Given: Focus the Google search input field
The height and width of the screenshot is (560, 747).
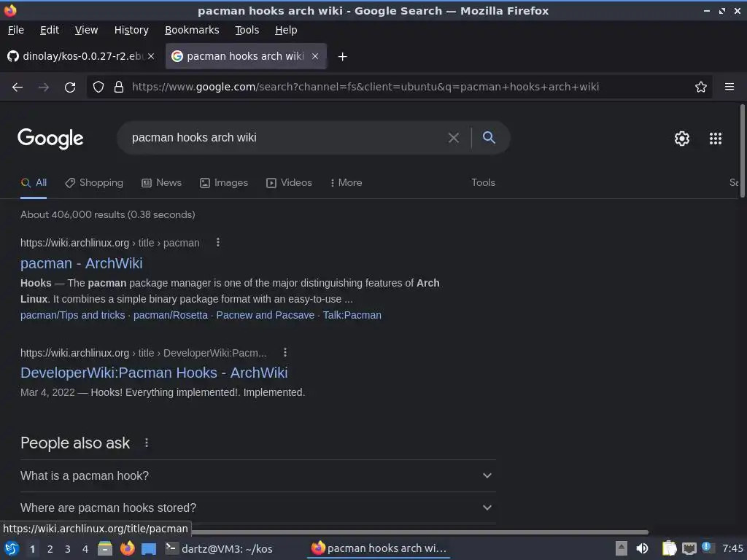Looking at the screenshot, I should point(286,138).
